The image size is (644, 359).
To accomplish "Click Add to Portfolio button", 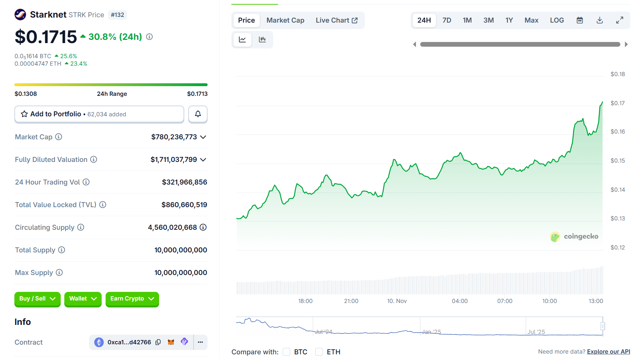I will point(99,114).
